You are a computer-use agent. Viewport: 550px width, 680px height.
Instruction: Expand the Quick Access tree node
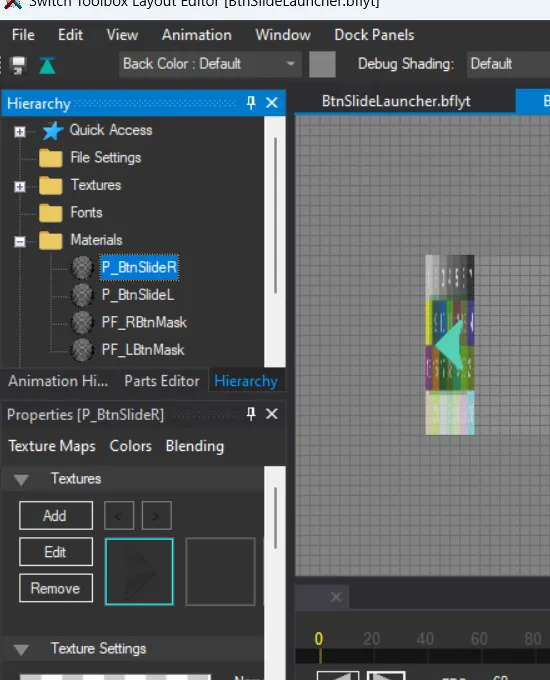(x=20, y=131)
